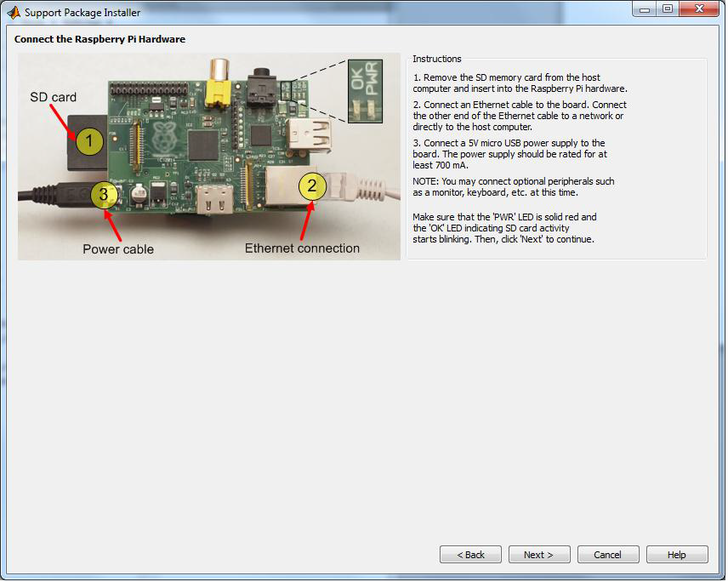
Task: Click the Power cable label
Action: point(118,248)
